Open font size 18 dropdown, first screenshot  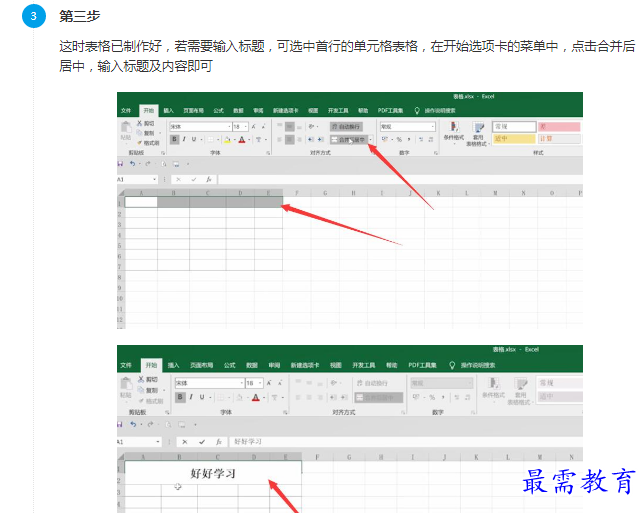246,127
